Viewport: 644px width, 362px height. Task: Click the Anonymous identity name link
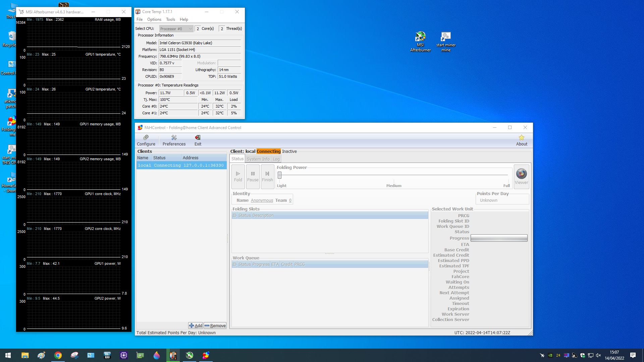(262, 200)
